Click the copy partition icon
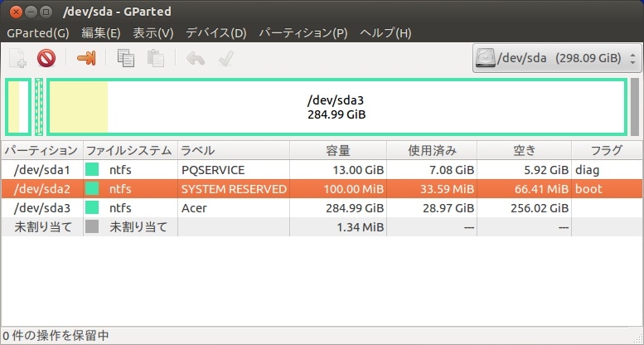 tap(126, 59)
